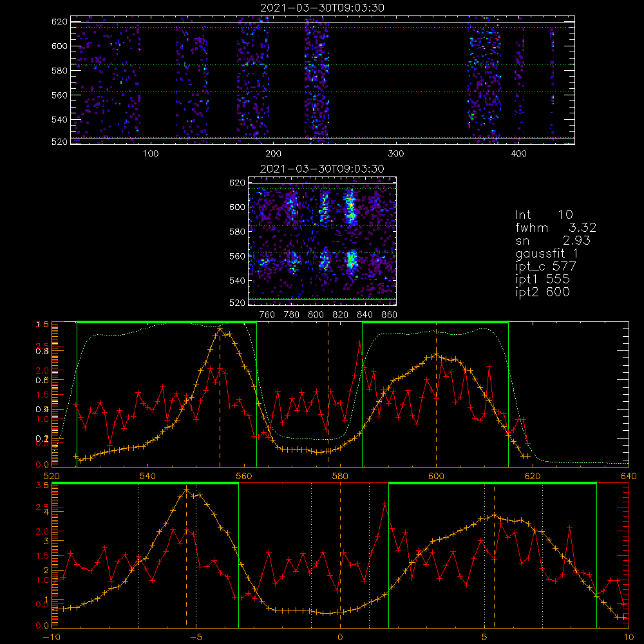Screen dimensions: 644x644
Task: Click x-axis tick label 100 on top image
Action: [x=151, y=154]
